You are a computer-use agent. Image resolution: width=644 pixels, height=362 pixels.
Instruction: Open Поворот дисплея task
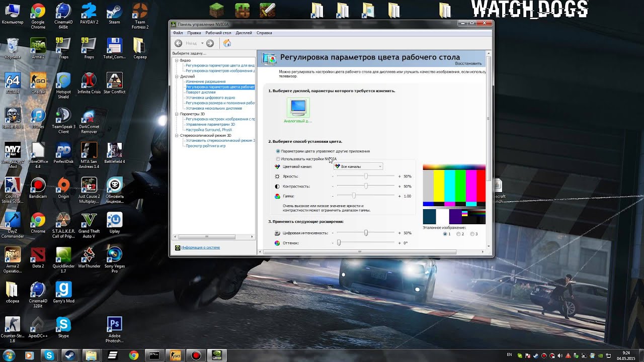(x=200, y=92)
